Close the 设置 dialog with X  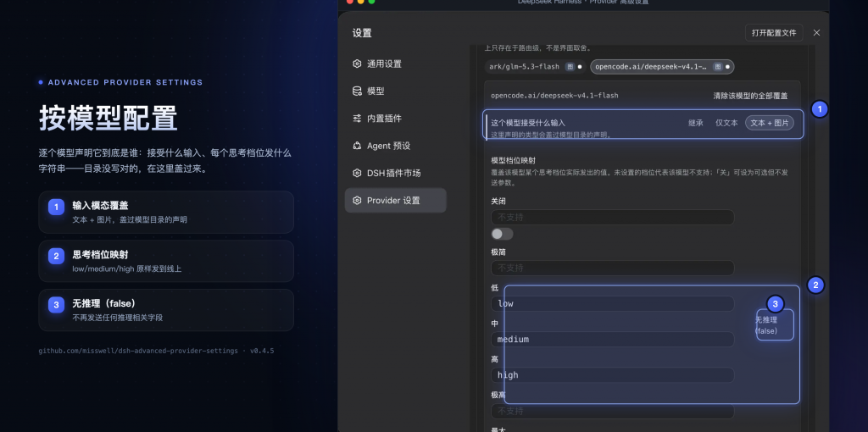pyautogui.click(x=816, y=33)
